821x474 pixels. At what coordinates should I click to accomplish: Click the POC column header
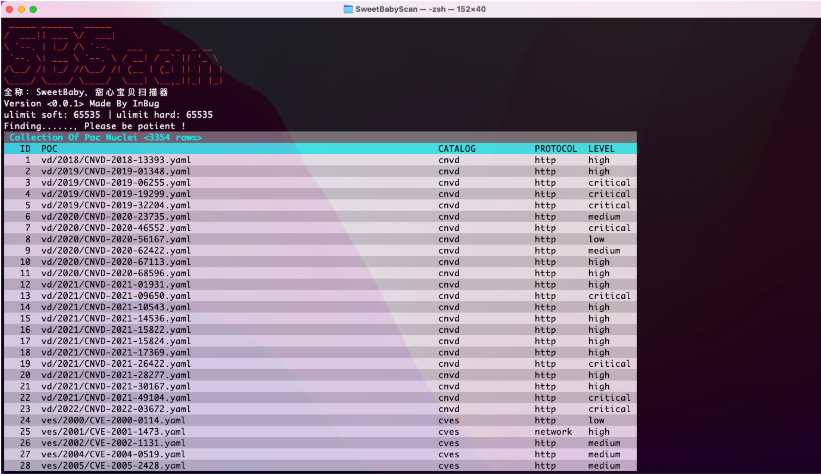(x=49, y=149)
